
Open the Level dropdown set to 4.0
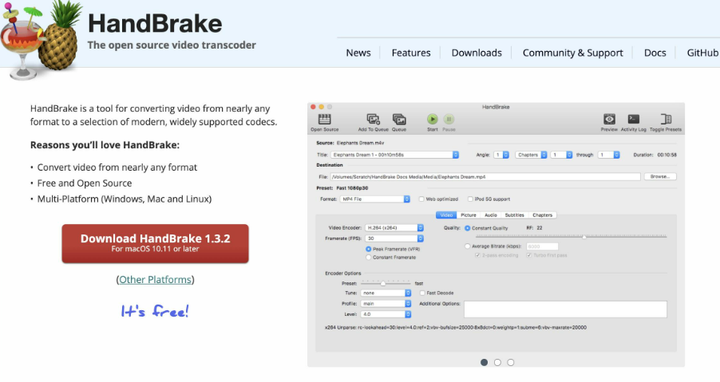pyautogui.click(x=386, y=314)
